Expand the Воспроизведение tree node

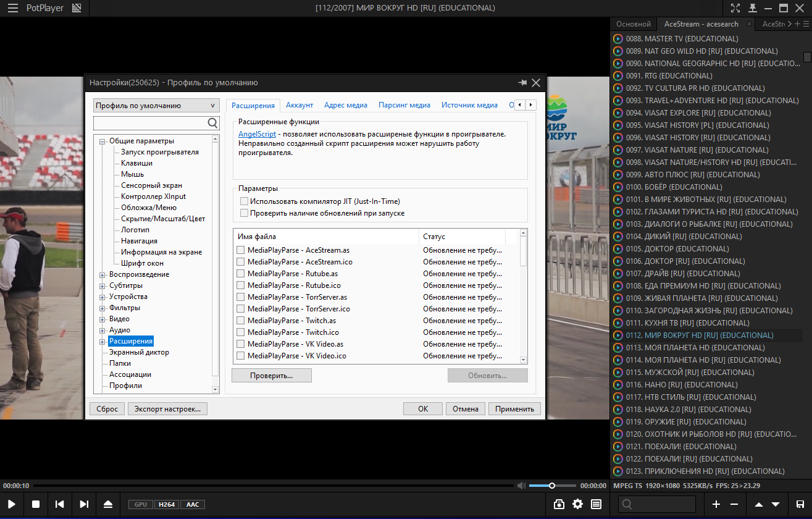pyautogui.click(x=103, y=274)
